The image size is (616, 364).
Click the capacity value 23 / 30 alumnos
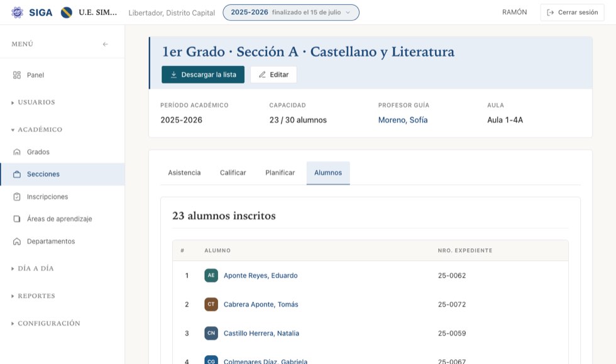tap(298, 120)
